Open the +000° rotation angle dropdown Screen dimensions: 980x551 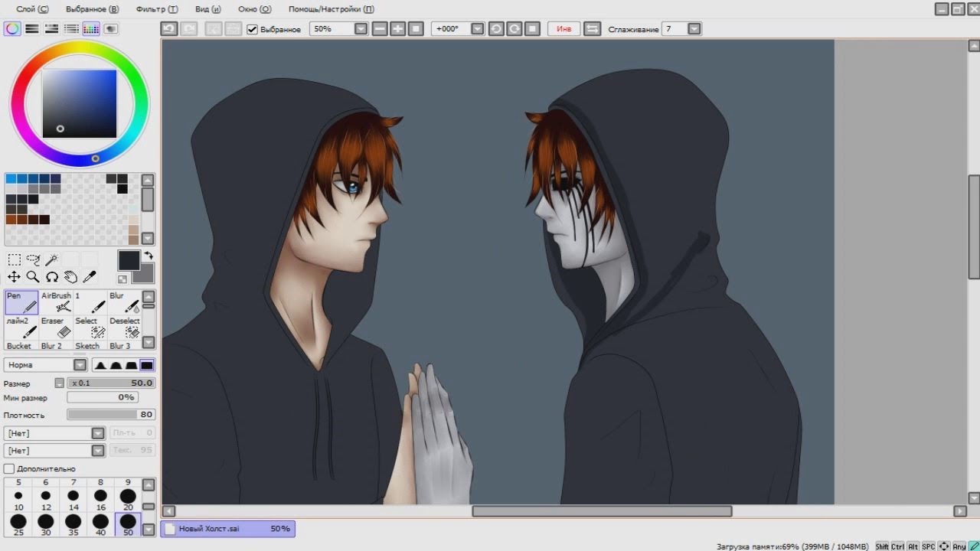click(478, 29)
